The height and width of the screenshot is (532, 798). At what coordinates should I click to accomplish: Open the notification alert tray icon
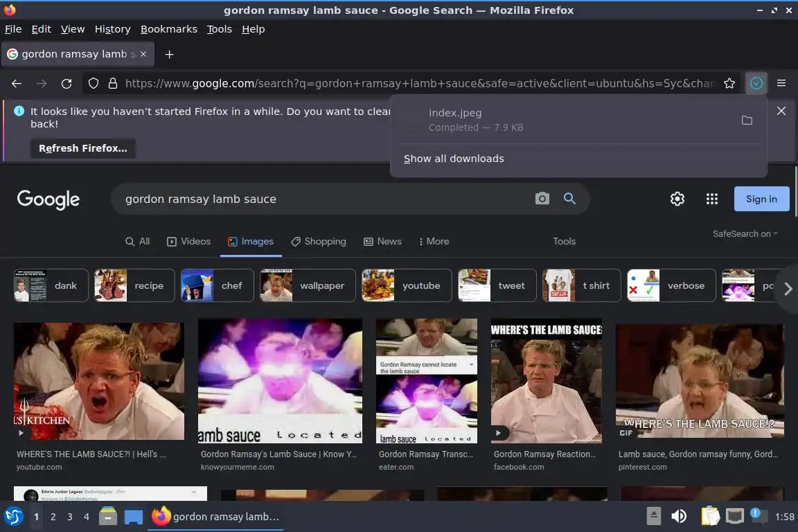[758, 515]
